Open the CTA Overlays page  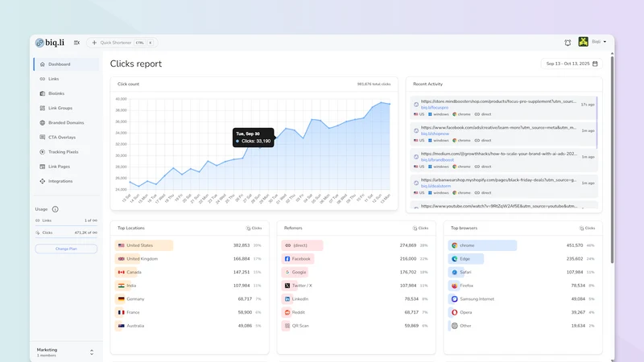tap(66, 137)
